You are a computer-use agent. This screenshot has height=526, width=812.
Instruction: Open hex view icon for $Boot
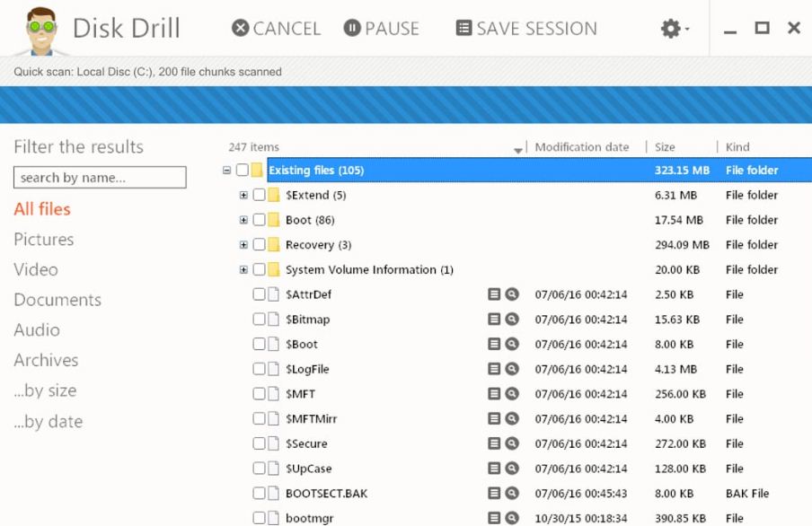click(494, 345)
